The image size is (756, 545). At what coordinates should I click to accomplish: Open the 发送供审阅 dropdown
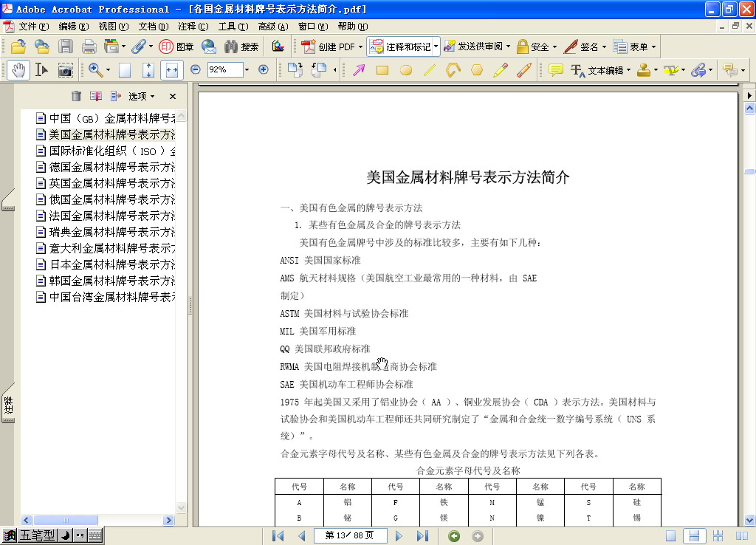coord(508,47)
